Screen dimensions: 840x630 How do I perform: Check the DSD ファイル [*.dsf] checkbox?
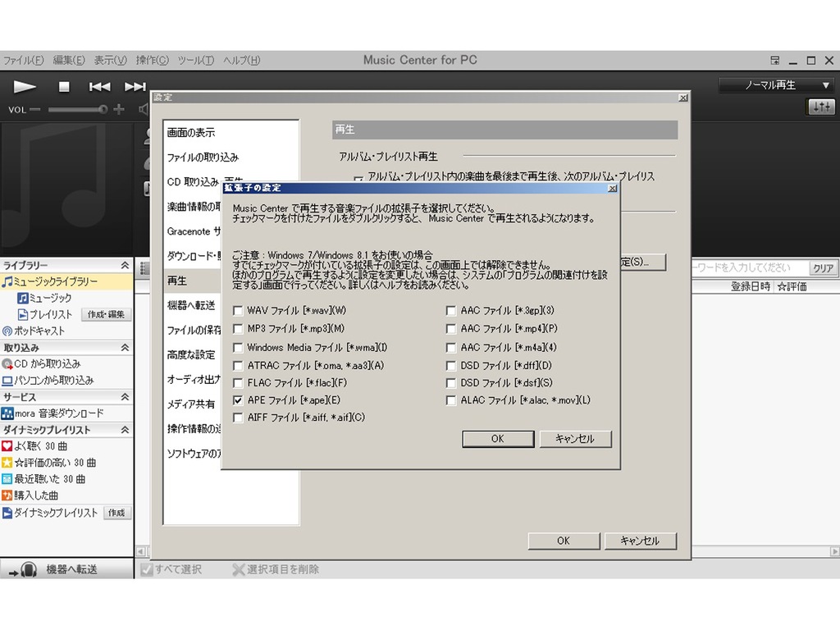click(451, 383)
